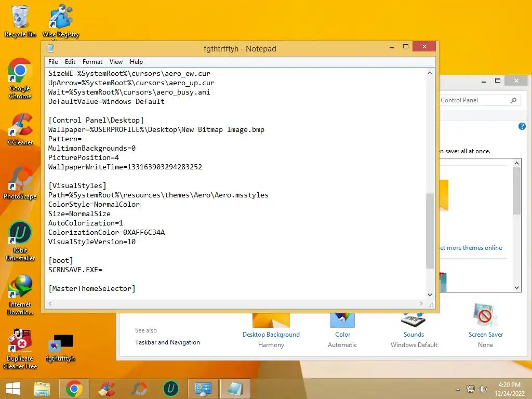Maximize the Notepad window
532x399 pixels.
tap(405, 46)
